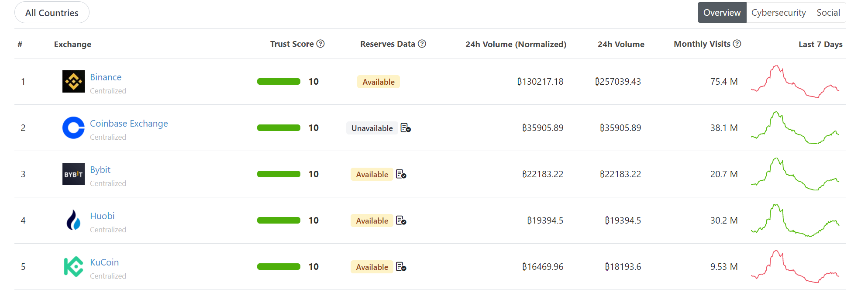Open the Binance exchange link

click(x=106, y=77)
